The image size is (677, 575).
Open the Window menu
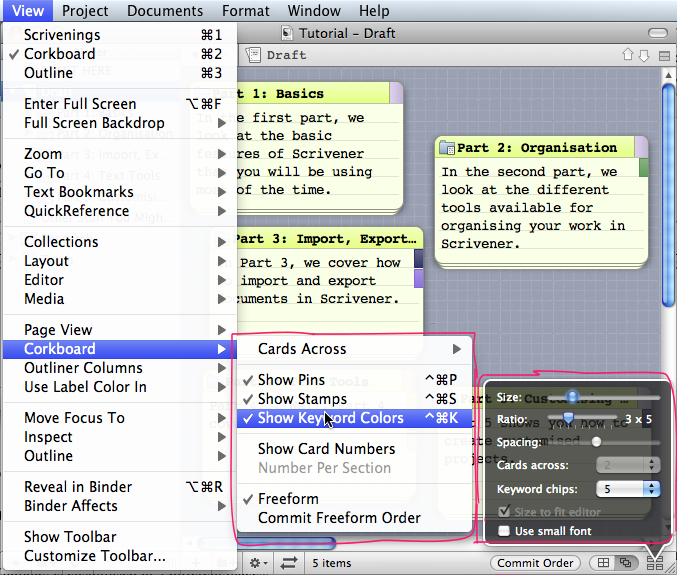click(314, 11)
